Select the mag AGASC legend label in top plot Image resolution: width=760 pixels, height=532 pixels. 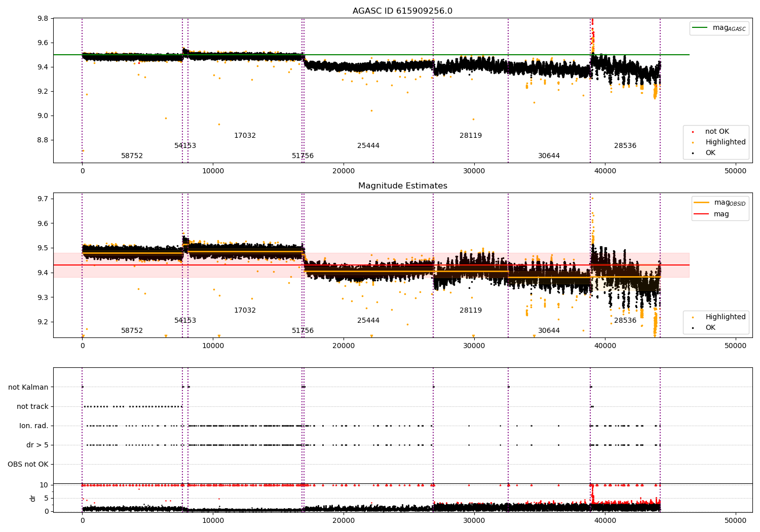pyautogui.click(x=729, y=28)
